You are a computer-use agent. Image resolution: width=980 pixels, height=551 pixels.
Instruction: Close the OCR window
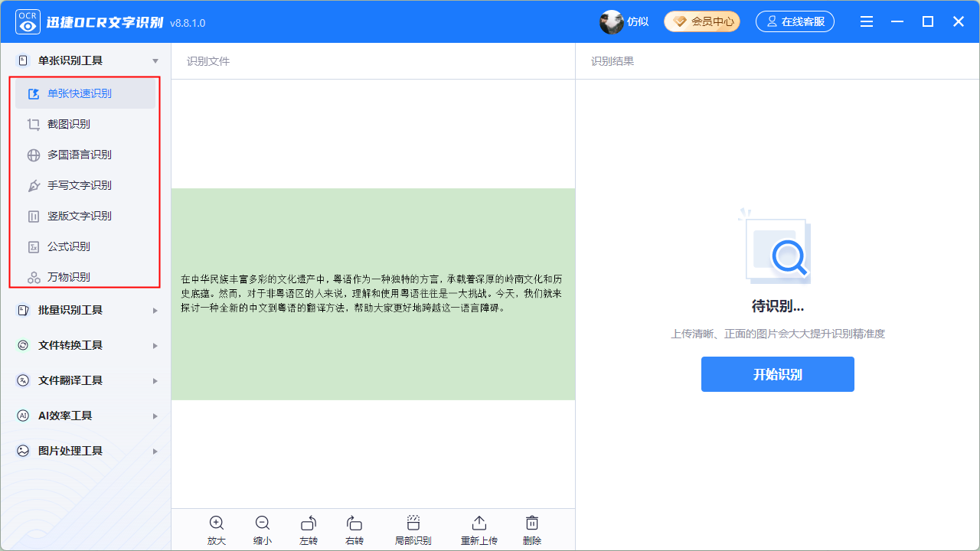[959, 22]
